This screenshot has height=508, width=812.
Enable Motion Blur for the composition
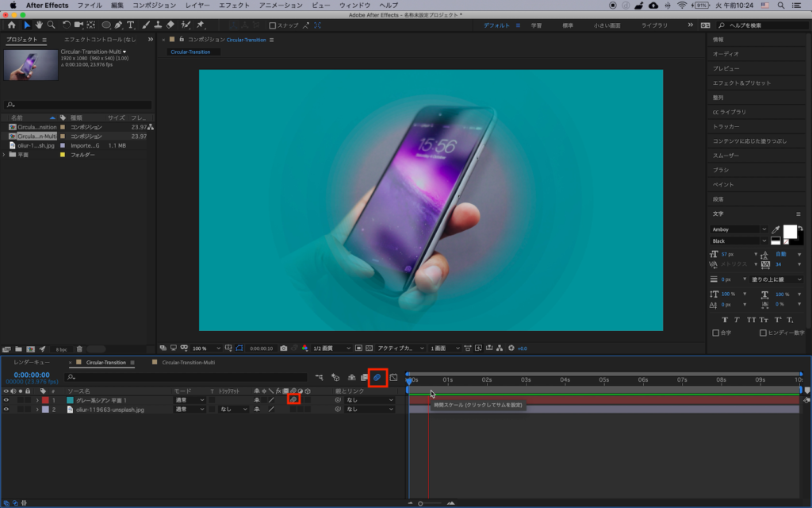tap(378, 377)
